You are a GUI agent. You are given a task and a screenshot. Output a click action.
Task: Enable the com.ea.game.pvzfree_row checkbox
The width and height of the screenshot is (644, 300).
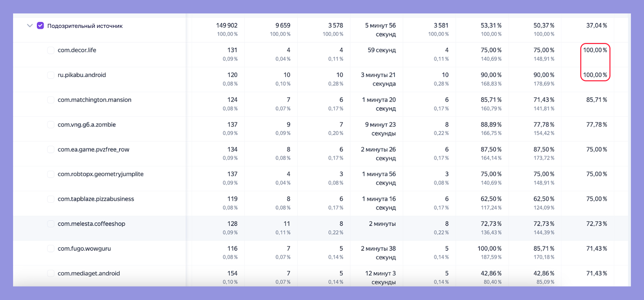[x=51, y=149]
